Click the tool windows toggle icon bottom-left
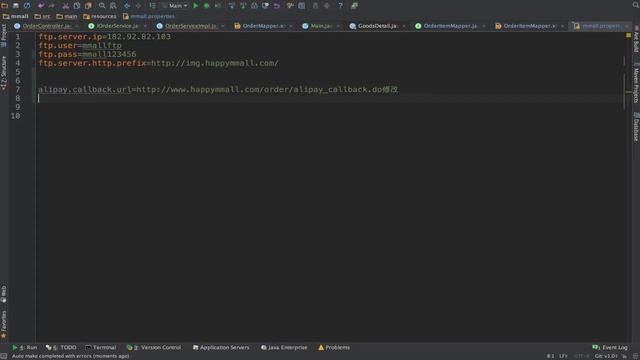 [4, 356]
